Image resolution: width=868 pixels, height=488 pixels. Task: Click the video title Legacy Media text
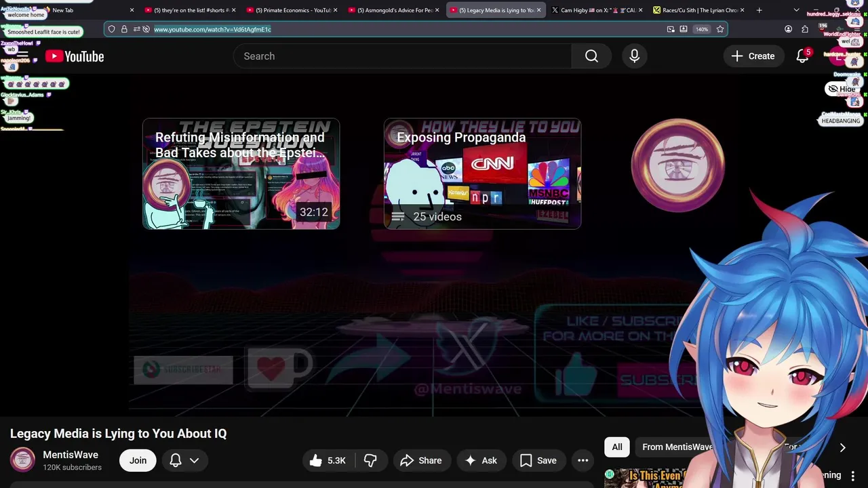118,434
